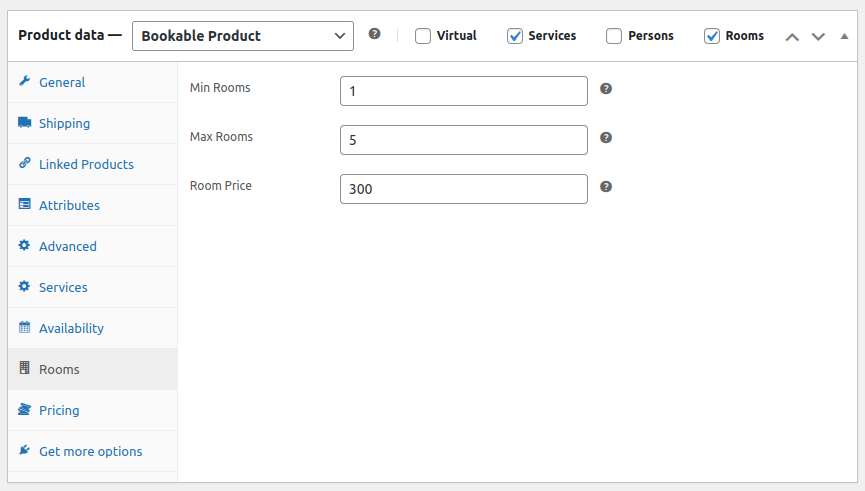Tick the Persons checkbox
The width and height of the screenshot is (865, 491).
click(614, 36)
